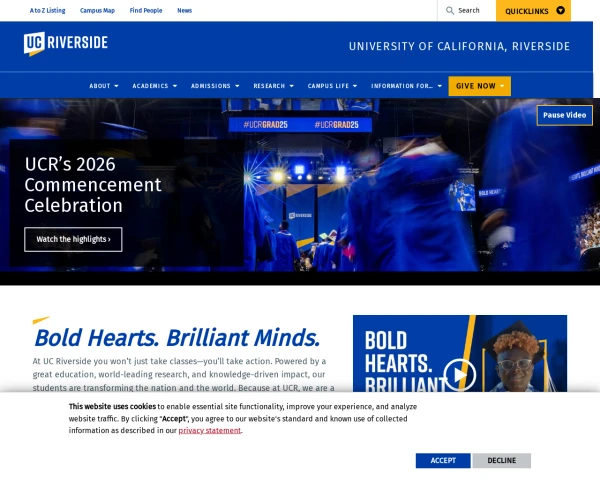600x480 pixels.
Task: Pause the hero background video
Action: 564,115
